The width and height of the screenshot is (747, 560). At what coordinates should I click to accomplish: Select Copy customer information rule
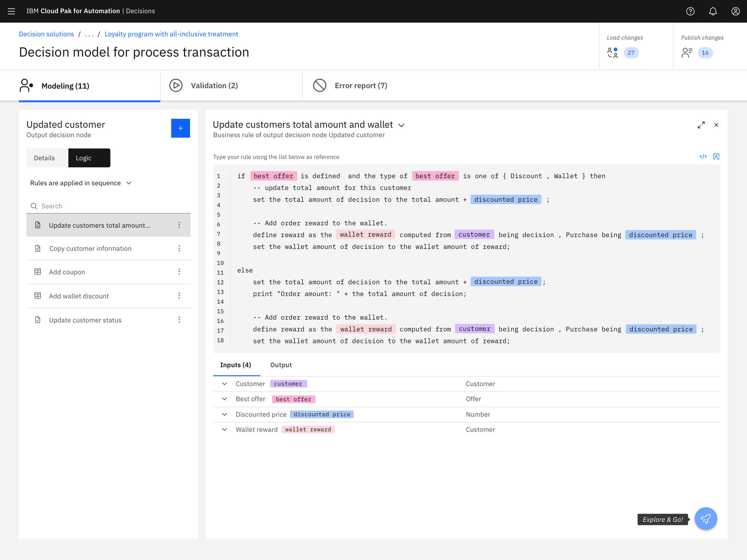click(x=108, y=248)
